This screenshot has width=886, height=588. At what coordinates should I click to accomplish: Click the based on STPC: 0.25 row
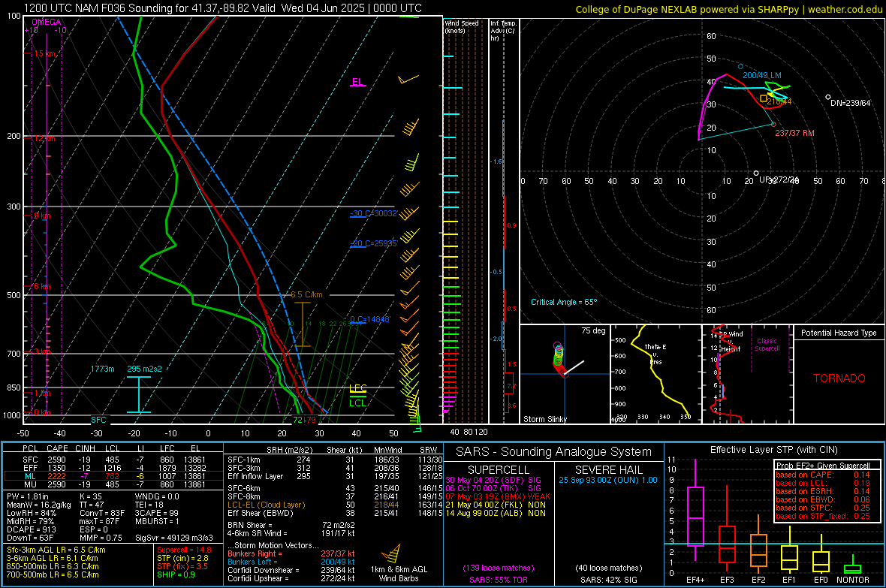tap(823, 508)
